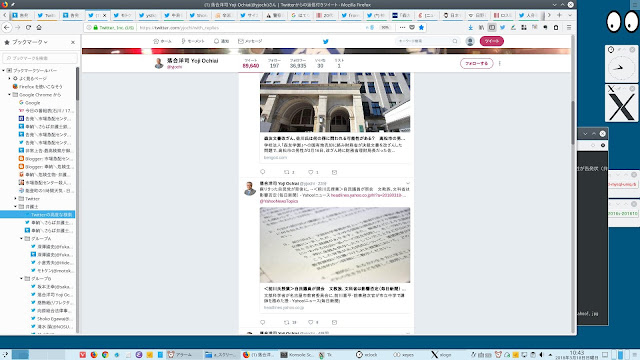Open Firefox icon in taskbar quick launch

point(94,355)
